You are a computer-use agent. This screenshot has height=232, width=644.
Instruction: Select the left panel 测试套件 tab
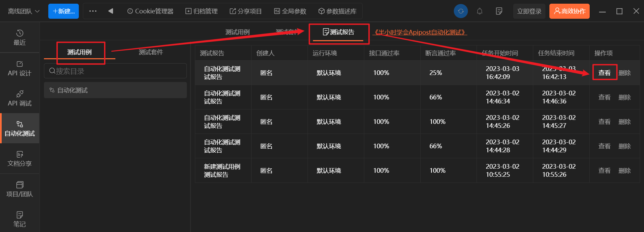tap(151, 52)
